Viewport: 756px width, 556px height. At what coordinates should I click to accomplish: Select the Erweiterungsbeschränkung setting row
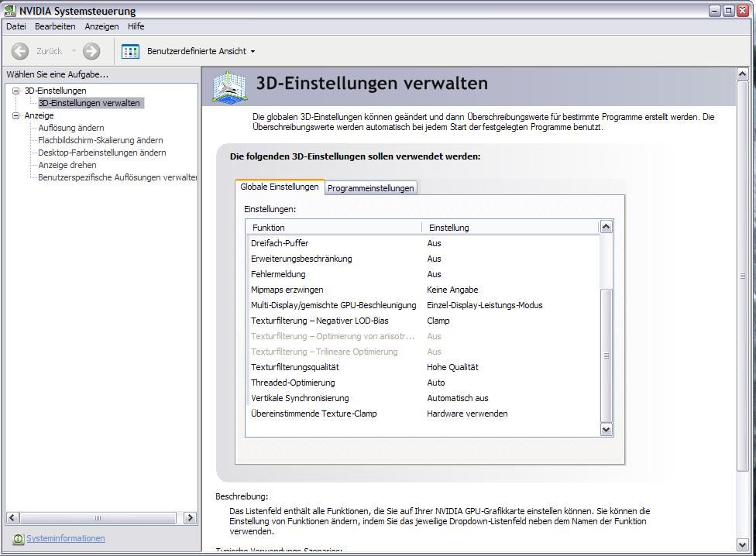pos(423,259)
